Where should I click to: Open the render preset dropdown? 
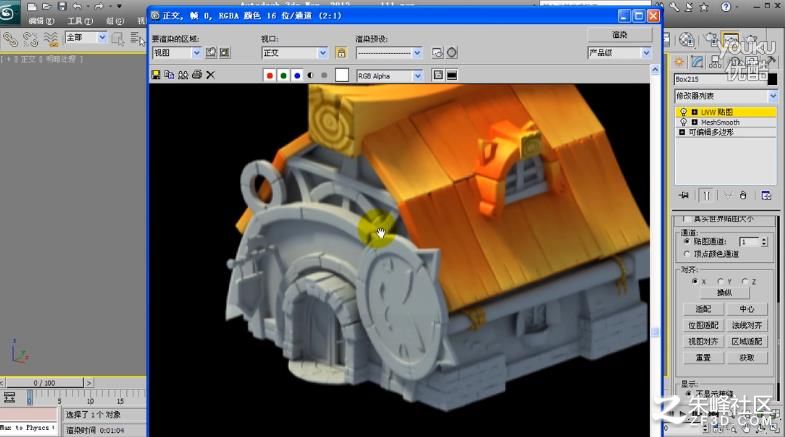point(389,53)
